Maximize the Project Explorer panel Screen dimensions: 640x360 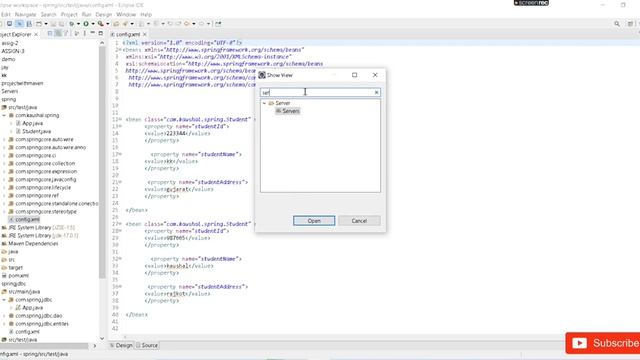coord(100,33)
